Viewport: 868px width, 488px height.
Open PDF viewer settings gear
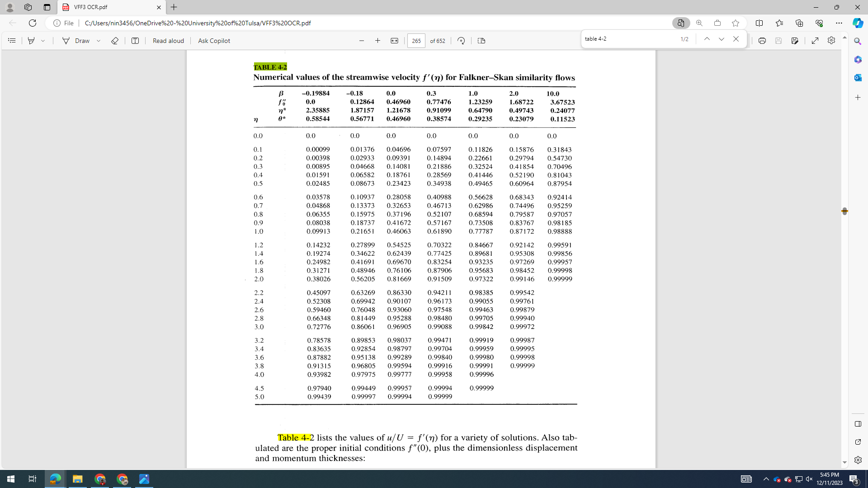click(831, 41)
